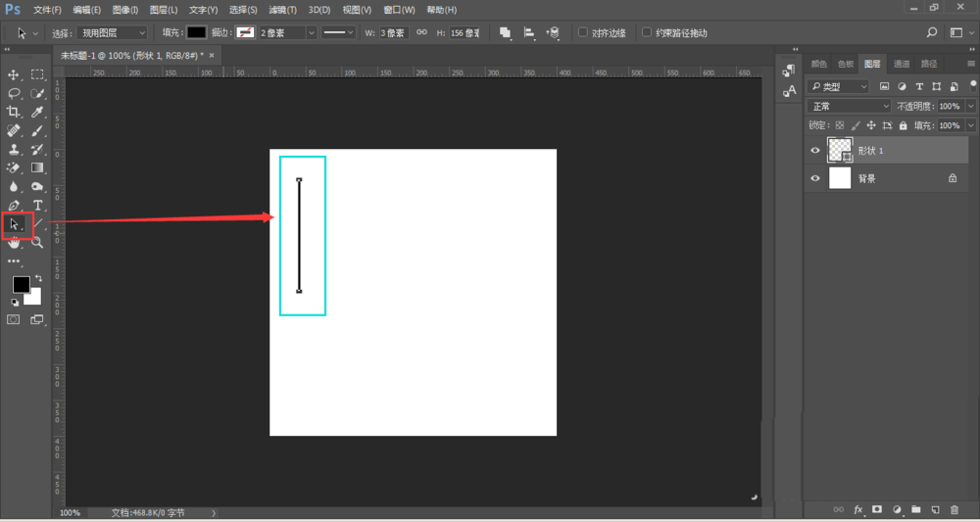Check the 约束路径拖动 option
The image size is (980, 522).
point(647,32)
